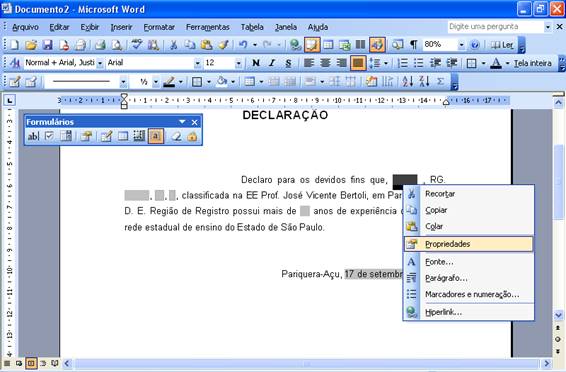Screen dimensions: 566x372
Task: Open the undo history dropdown arrow
Action: [255, 45]
